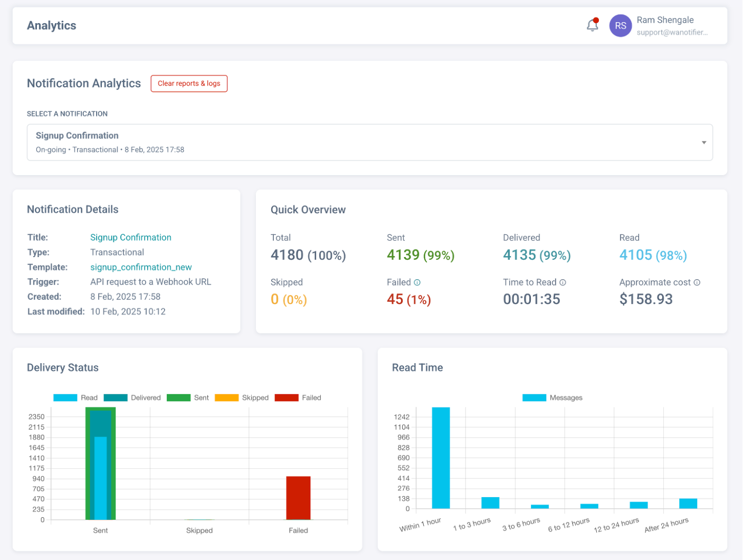This screenshot has height=560, width=743.
Task: Click info icon next to Failed
Action: coord(417,282)
